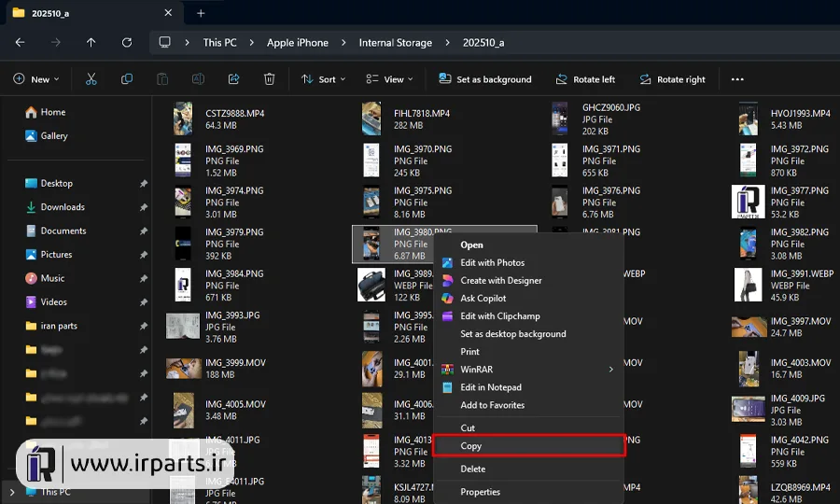This screenshot has width=840, height=504.
Task: Click the Copy icon in toolbar
Action: click(127, 79)
